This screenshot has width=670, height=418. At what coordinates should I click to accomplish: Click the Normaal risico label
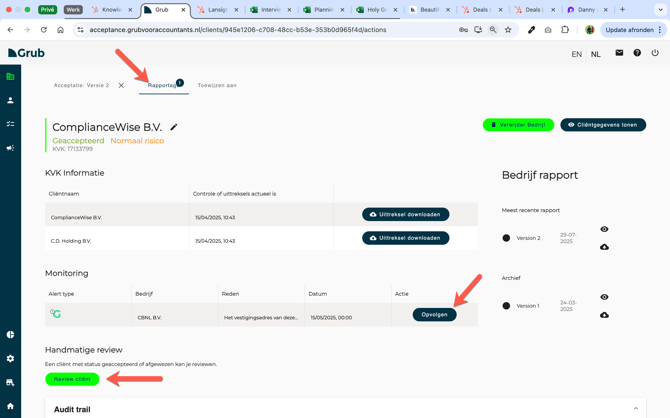coord(137,141)
